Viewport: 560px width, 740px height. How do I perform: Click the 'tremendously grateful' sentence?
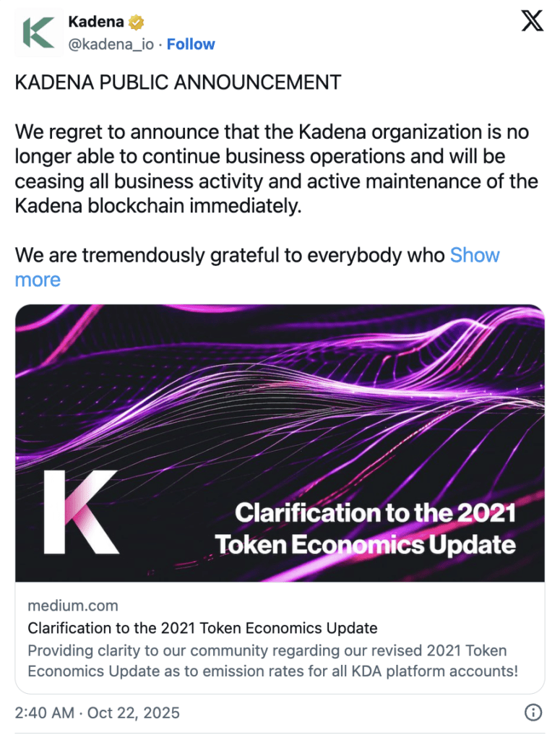pos(230,255)
